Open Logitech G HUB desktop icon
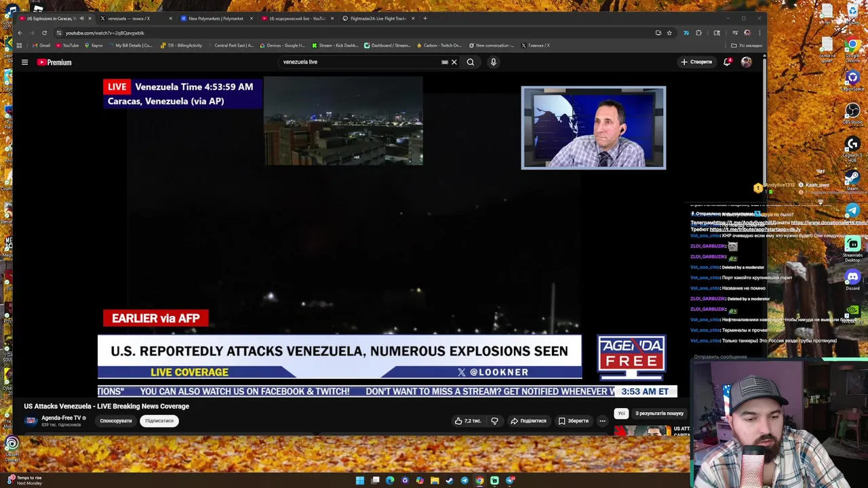The width and height of the screenshot is (868, 488). click(x=852, y=147)
